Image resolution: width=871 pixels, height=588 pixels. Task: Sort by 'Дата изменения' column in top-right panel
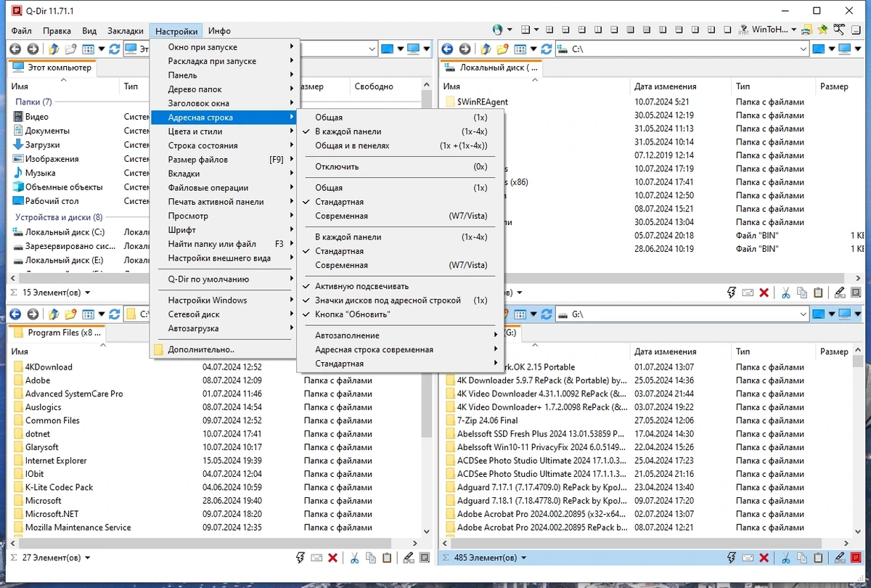[x=665, y=86]
